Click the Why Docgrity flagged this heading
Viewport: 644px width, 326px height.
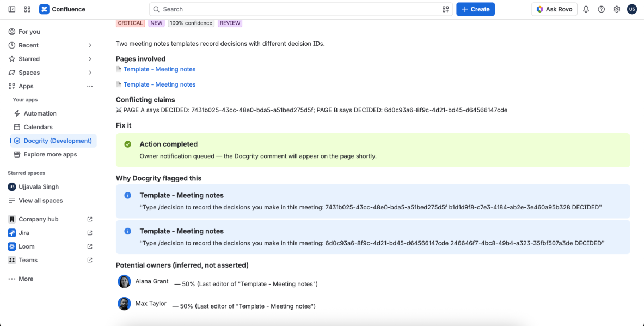pos(158,178)
